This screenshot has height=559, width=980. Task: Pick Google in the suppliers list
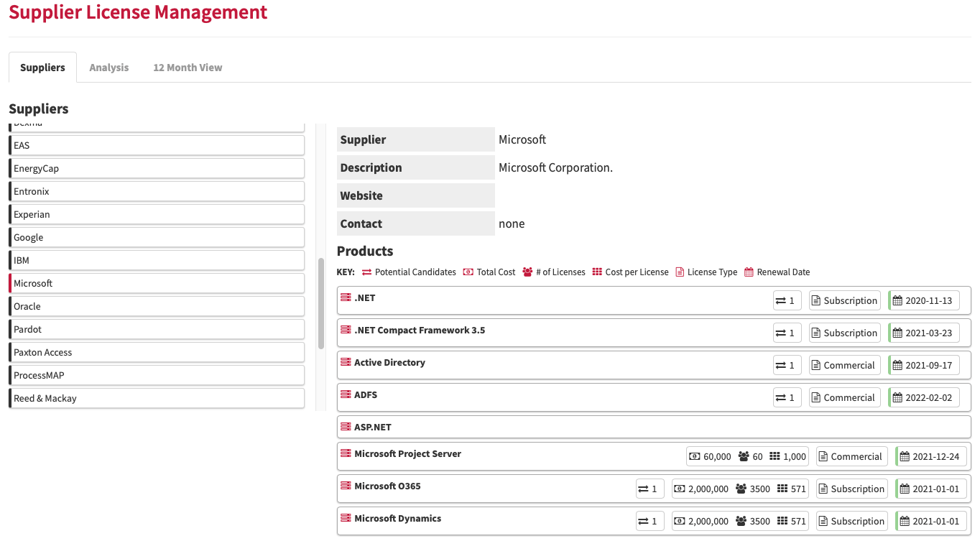(x=157, y=237)
